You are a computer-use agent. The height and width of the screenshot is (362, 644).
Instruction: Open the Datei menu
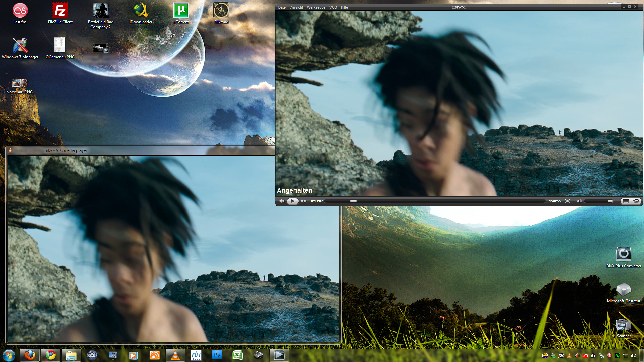(282, 7)
